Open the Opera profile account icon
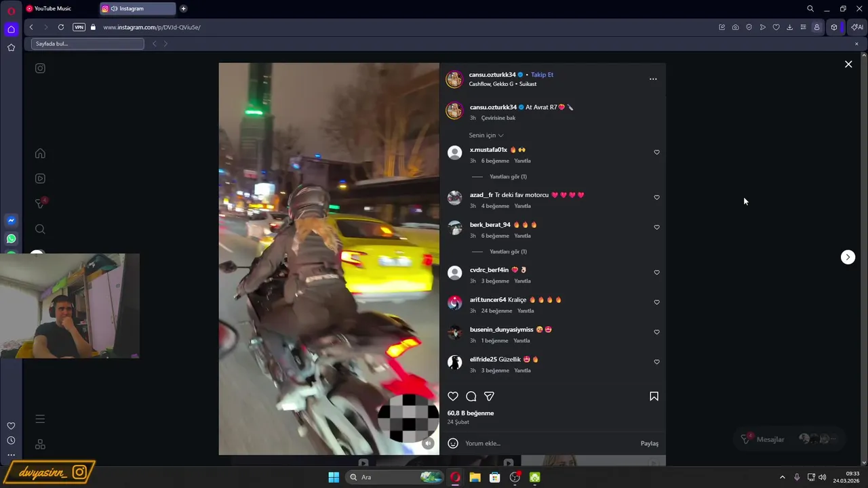This screenshot has height=488, width=868. point(816,27)
